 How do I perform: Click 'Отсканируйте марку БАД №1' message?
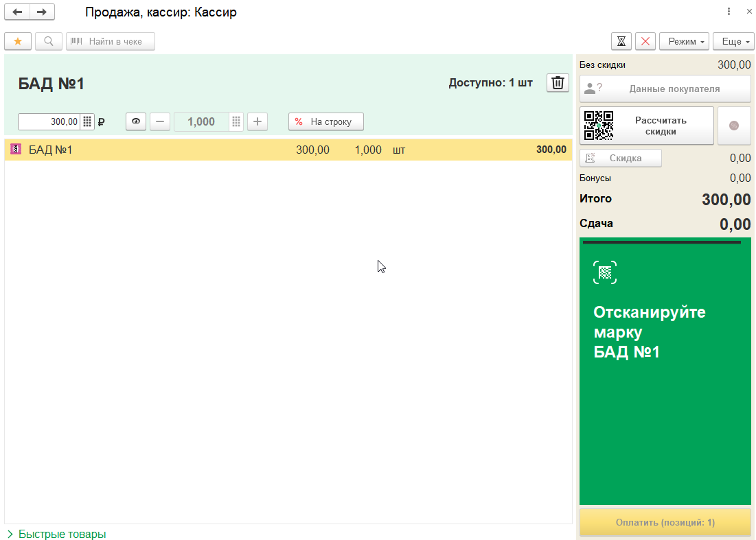point(649,332)
